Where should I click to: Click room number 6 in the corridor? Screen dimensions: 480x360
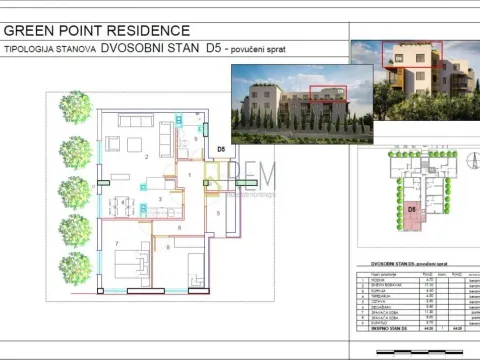point(179,228)
